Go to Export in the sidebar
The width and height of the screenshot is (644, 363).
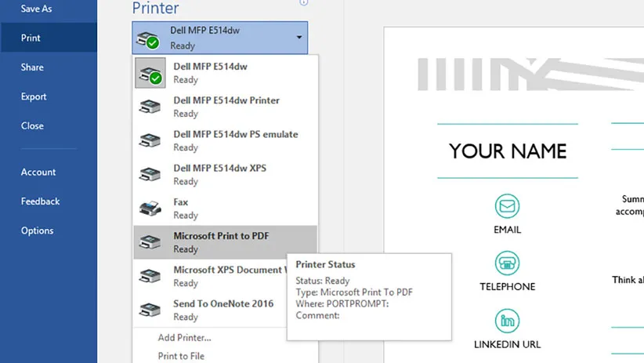(34, 96)
